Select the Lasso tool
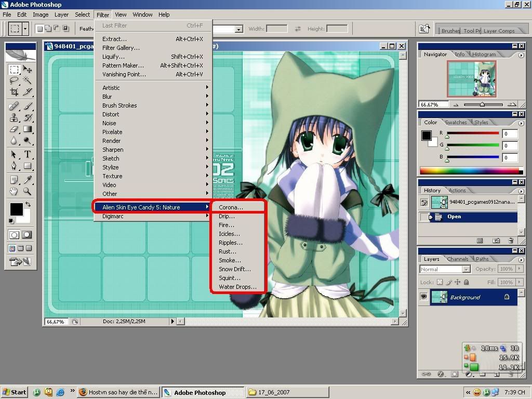The image size is (532, 399). point(14,81)
